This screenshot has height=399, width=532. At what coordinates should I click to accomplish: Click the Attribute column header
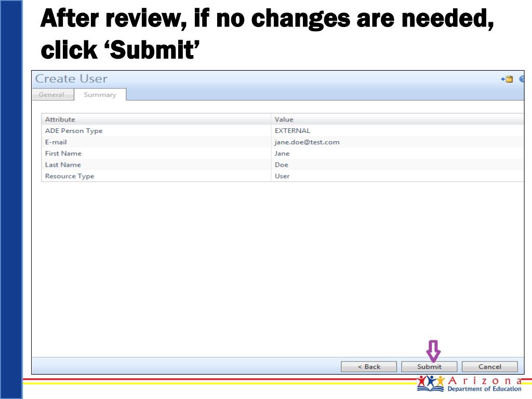pyautogui.click(x=156, y=119)
